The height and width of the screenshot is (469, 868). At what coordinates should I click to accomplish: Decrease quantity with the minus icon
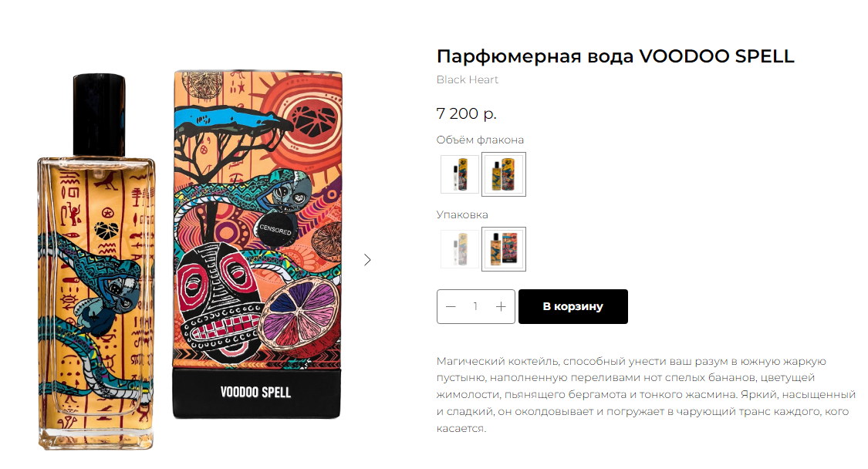(451, 306)
